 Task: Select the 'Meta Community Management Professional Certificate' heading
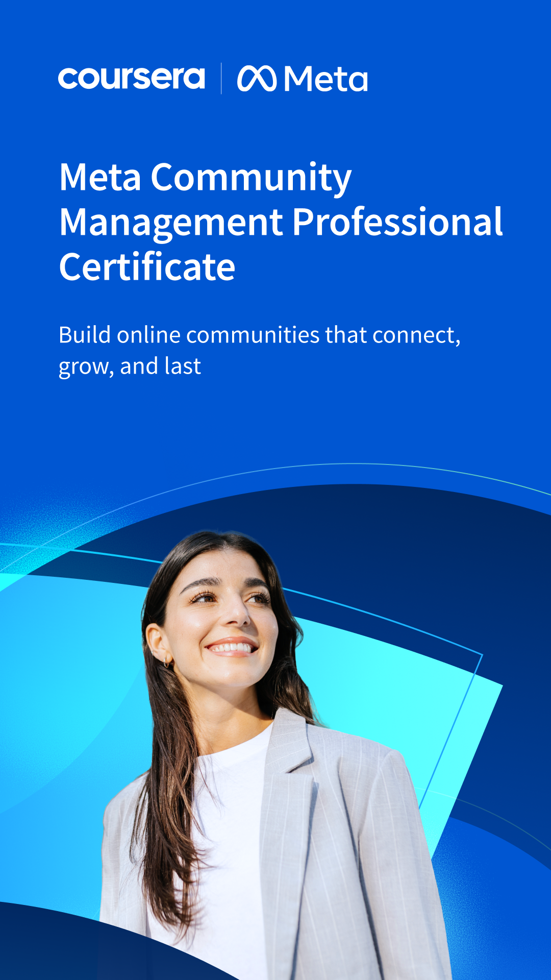click(281, 222)
